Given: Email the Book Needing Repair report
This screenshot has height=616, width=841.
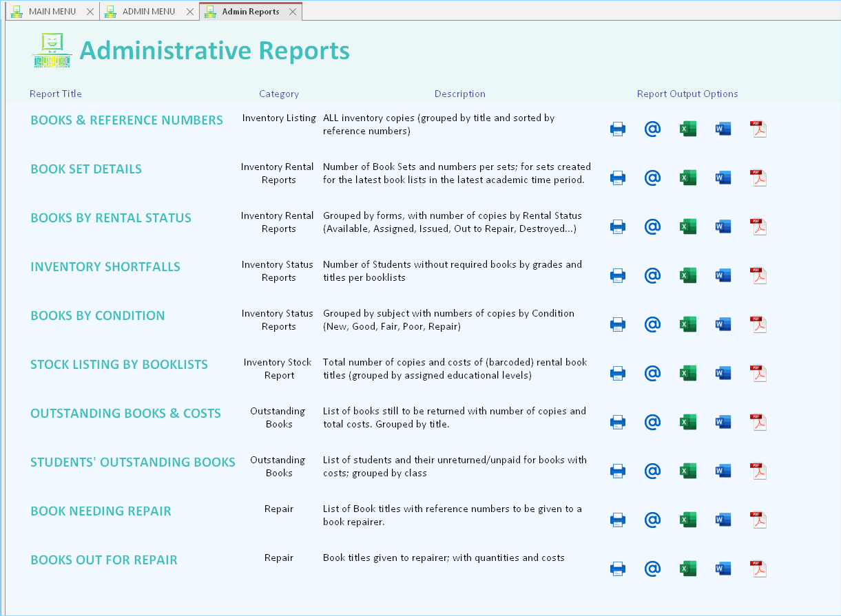Looking at the screenshot, I should [x=652, y=520].
